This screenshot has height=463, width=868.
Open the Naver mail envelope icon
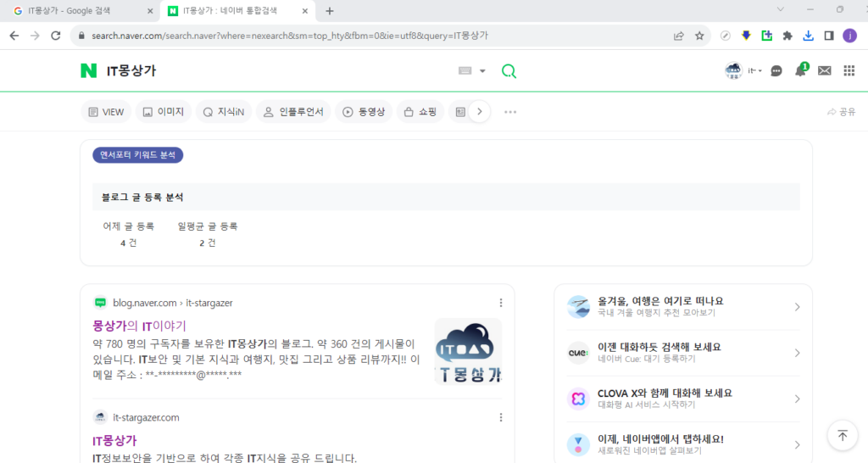825,71
